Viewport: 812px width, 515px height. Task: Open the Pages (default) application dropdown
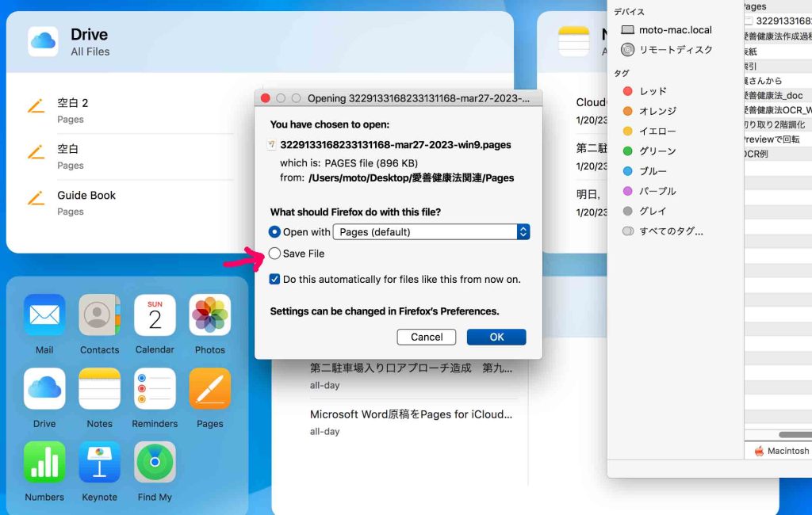[431, 232]
